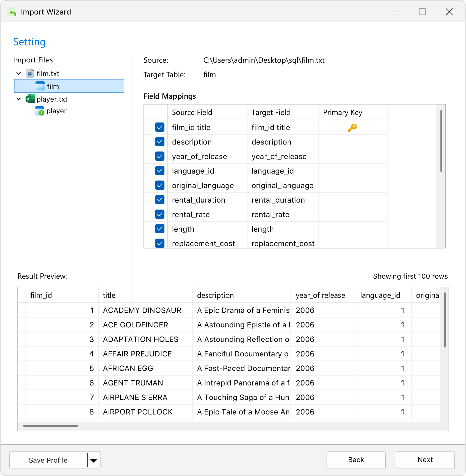This screenshot has height=476, width=466.
Task: Click the 'AFRICAN EGG' title cell
Action: click(x=146, y=368)
